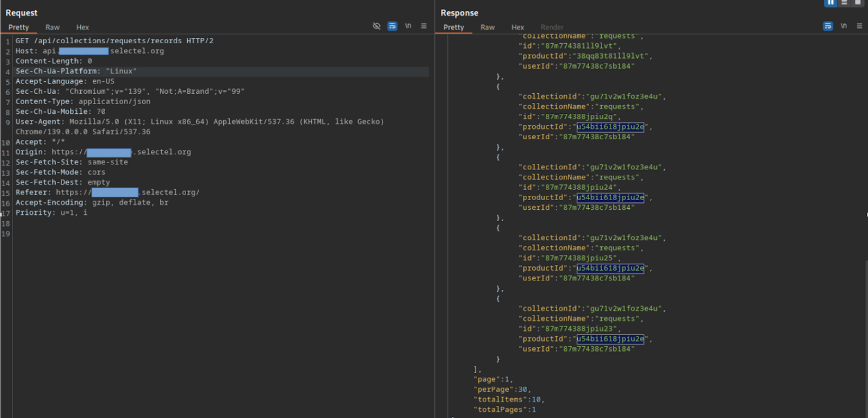The image size is (868, 418).
Task: Toggle word wrap in Request panel
Action: point(392,26)
